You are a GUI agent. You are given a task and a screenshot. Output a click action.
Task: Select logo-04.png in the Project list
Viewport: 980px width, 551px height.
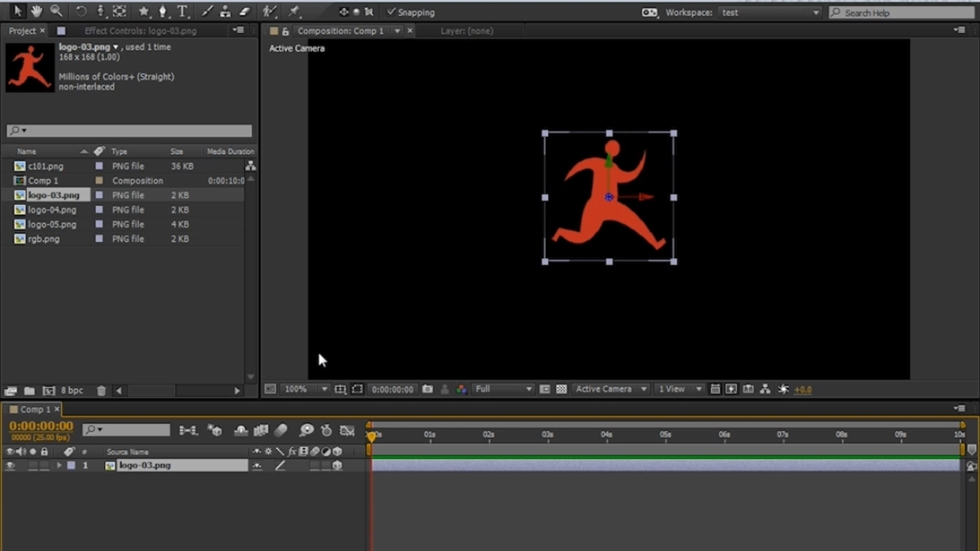[x=52, y=210]
